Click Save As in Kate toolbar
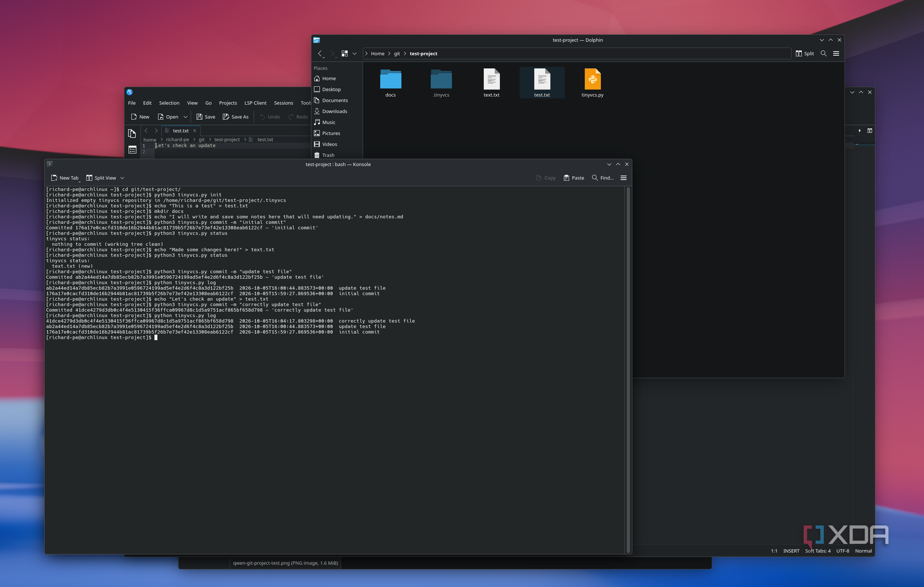 click(x=236, y=117)
